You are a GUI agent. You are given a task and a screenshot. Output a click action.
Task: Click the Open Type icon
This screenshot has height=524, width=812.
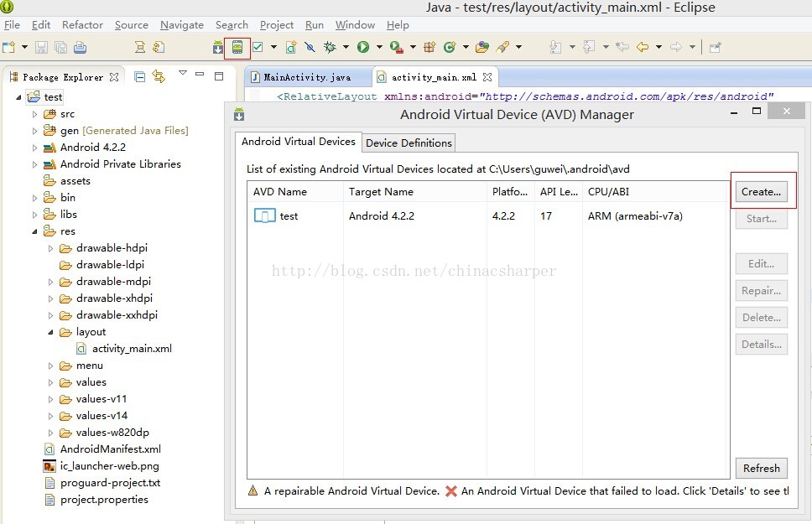[x=482, y=47]
